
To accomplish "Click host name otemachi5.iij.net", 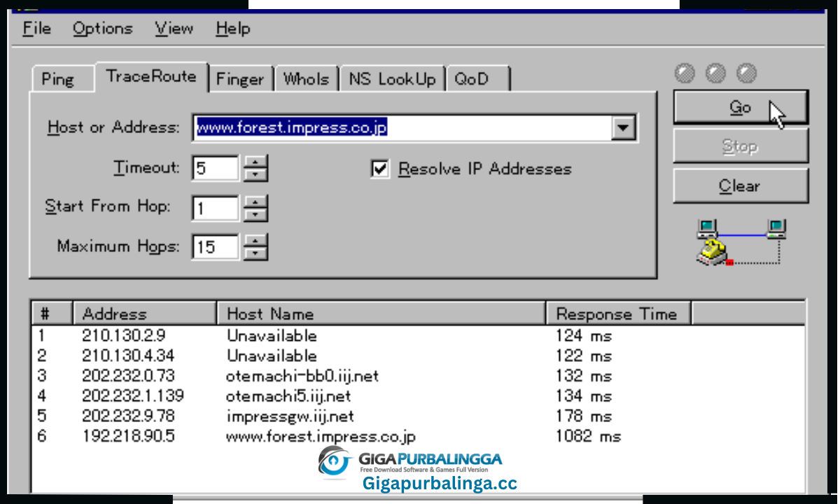I will click(x=288, y=396).
